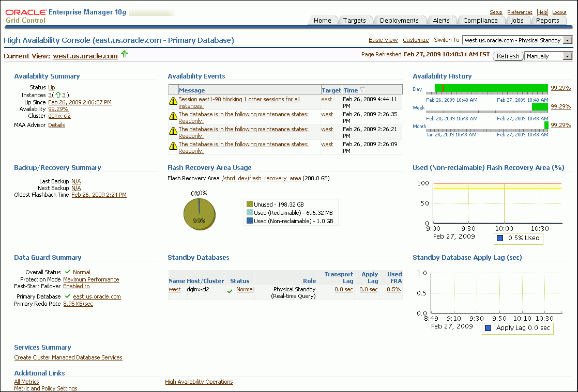578x392 pixels.
Task: Open Create Cluster Managed Database Services link
Action: 68,357
